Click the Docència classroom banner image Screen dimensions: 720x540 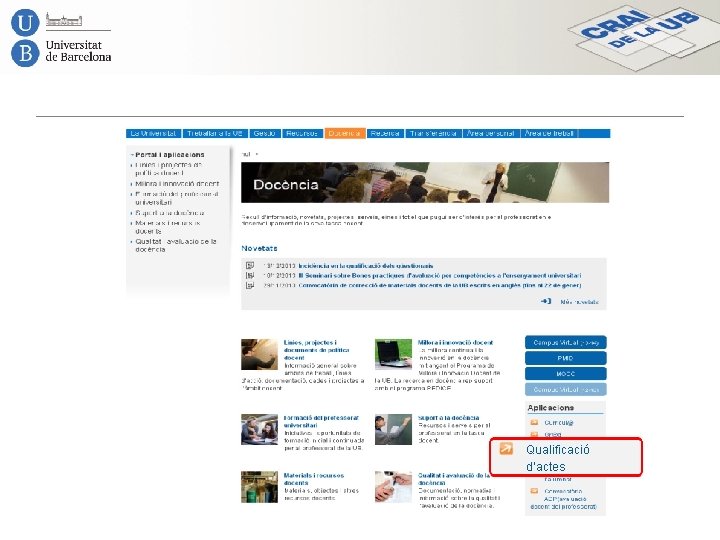coord(425,182)
